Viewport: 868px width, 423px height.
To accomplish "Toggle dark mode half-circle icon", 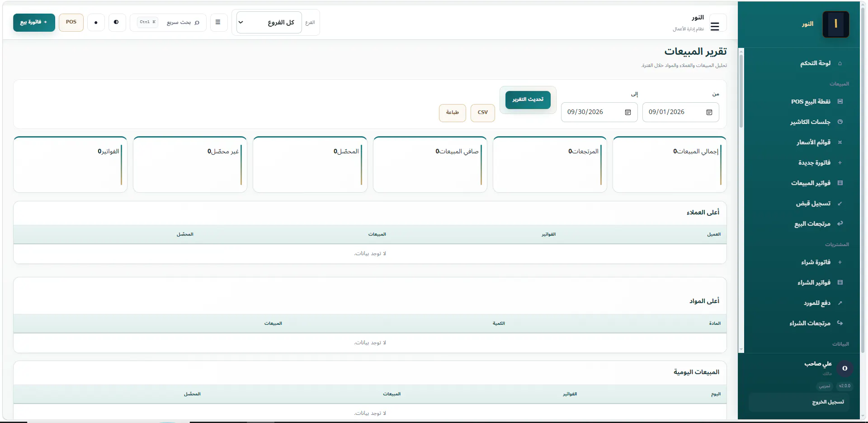I will click(117, 22).
